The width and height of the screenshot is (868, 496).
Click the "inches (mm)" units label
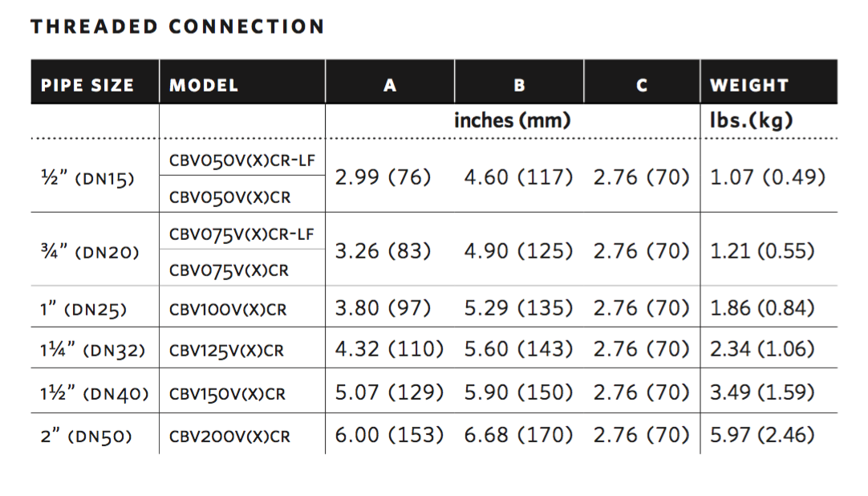513,121
